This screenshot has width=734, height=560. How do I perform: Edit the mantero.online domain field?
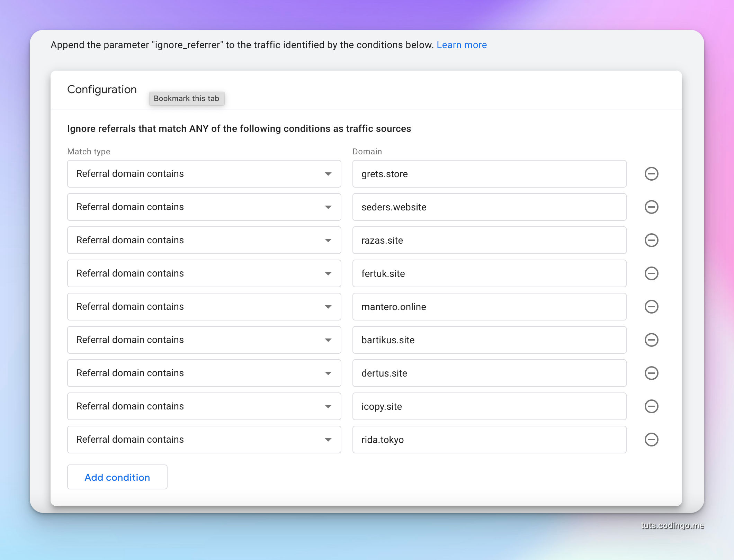[490, 307]
